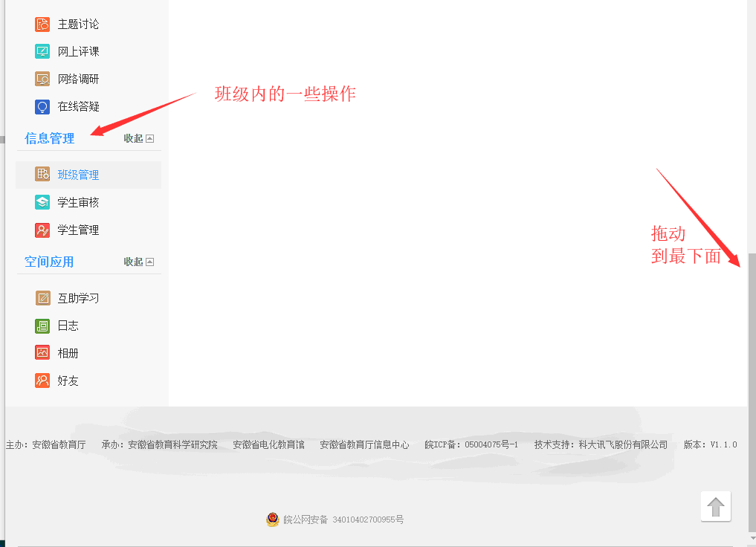Click the 学生审核 graduation cap icon
This screenshot has height=547, width=756.
[42, 202]
